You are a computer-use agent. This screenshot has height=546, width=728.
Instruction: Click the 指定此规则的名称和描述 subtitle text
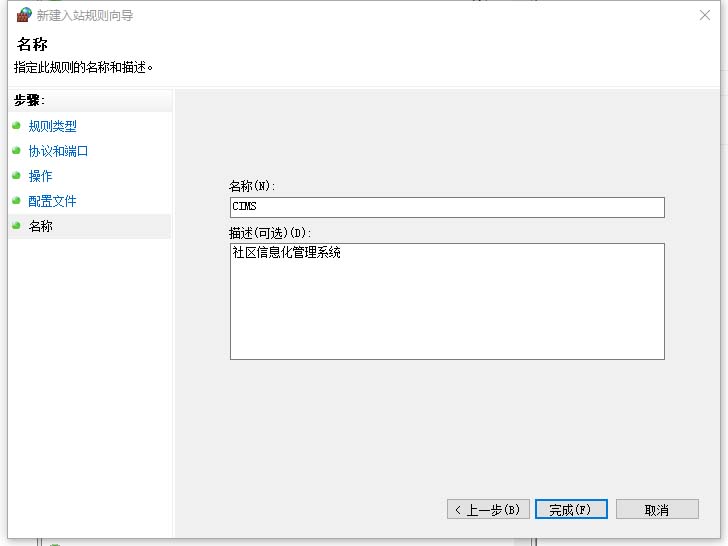(x=83, y=67)
